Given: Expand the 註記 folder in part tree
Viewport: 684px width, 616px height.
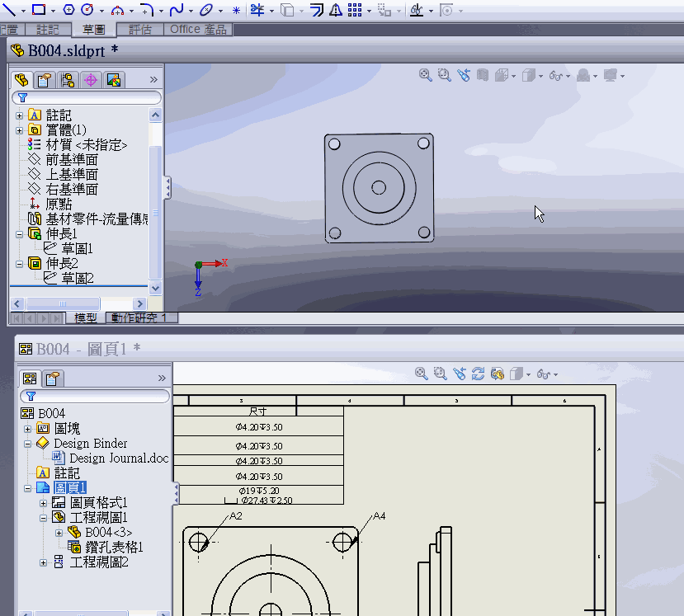Looking at the screenshot, I should [19, 115].
